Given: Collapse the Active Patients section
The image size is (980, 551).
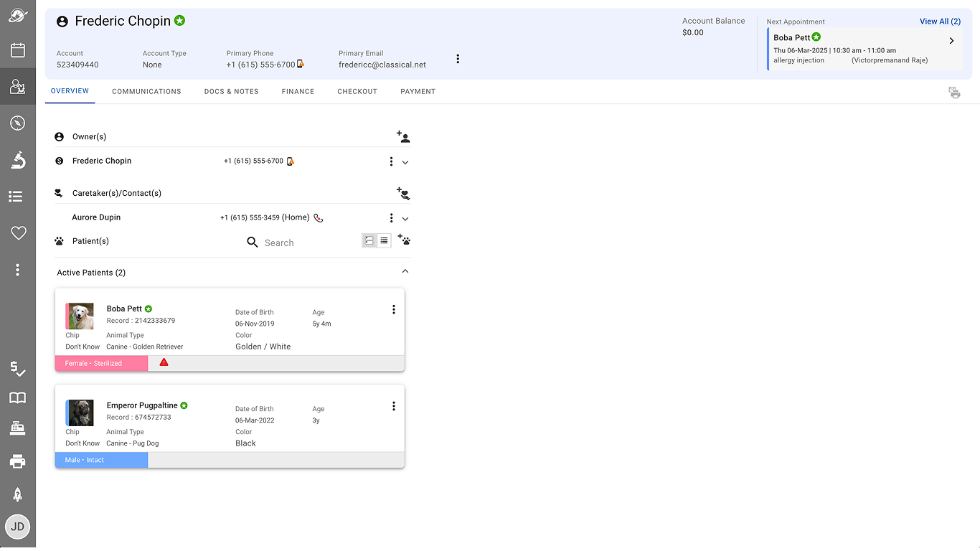Looking at the screenshot, I should point(405,272).
